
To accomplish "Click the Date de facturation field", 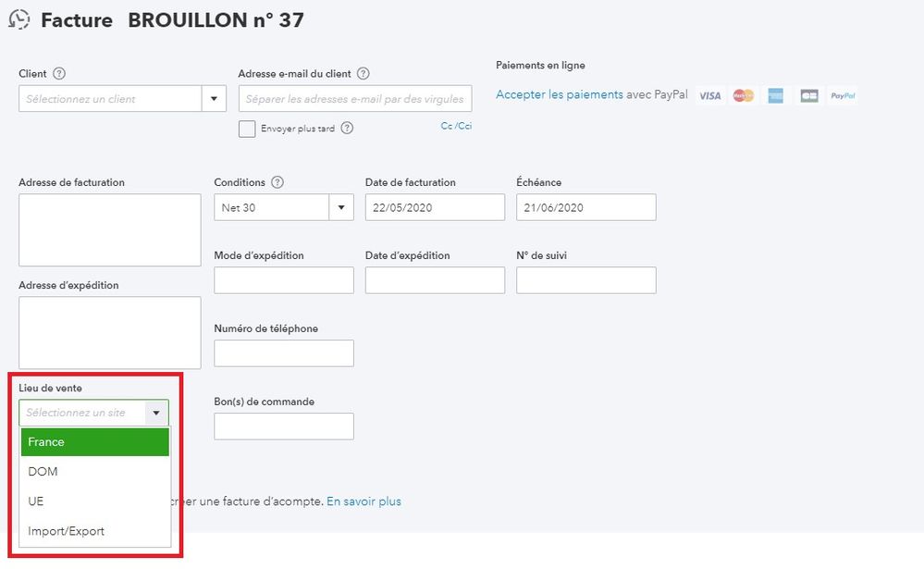I will click(x=435, y=207).
